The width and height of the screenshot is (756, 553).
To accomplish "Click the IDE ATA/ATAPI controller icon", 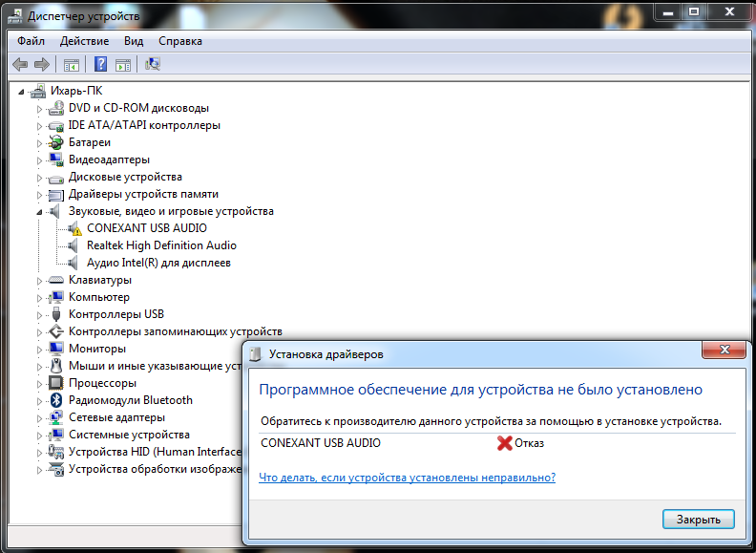I will point(56,125).
